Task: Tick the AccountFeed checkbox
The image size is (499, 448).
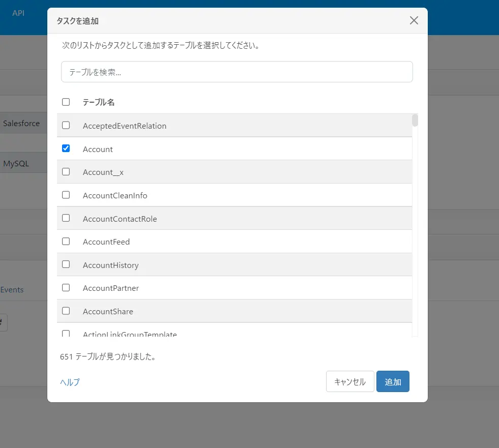Action: click(x=66, y=241)
